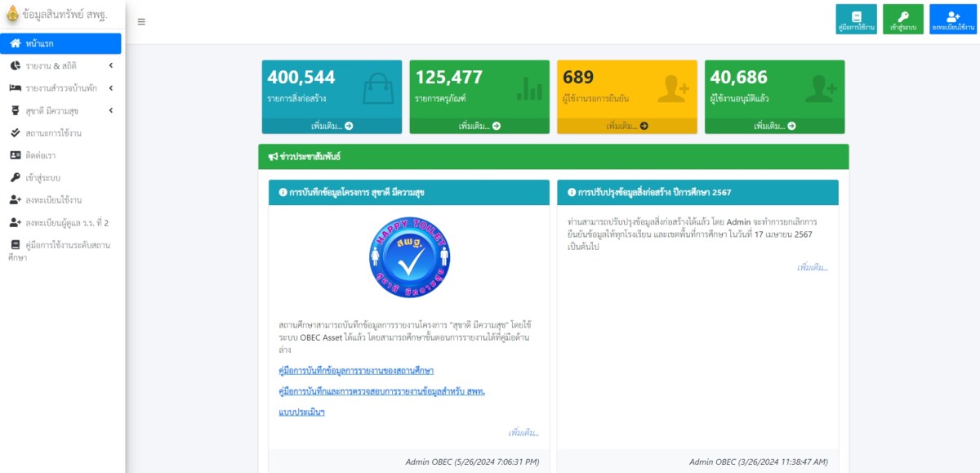Open the หน้าแรก home menu item
The width and height of the screenshot is (980, 473).
click(60, 43)
